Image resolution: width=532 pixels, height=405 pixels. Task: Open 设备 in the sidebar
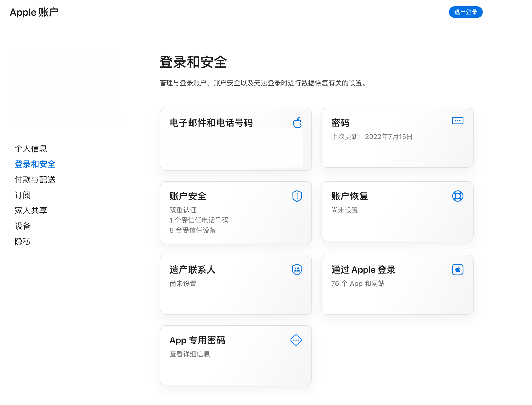[x=23, y=226]
